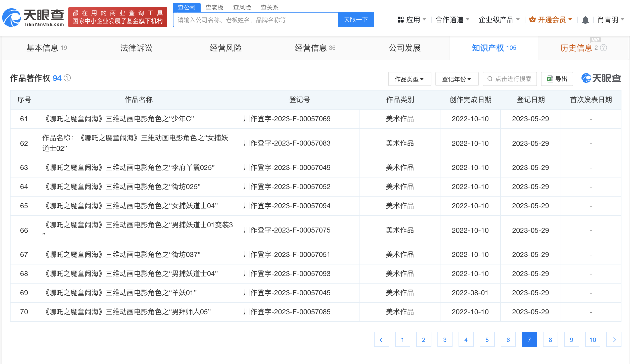This screenshot has width=630, height=364.
Task: Click the TianYanCha logo icon
Action: pos(11,18)
